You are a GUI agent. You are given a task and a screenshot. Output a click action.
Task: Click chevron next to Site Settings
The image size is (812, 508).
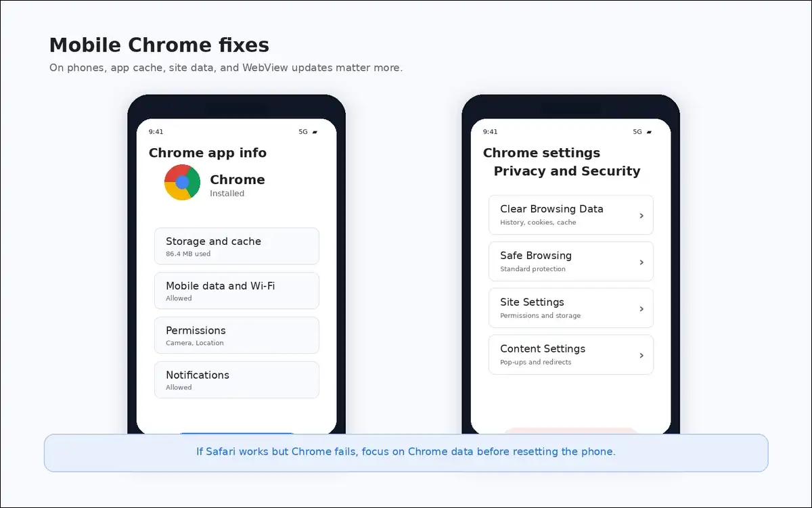click(x=641, y=309)
